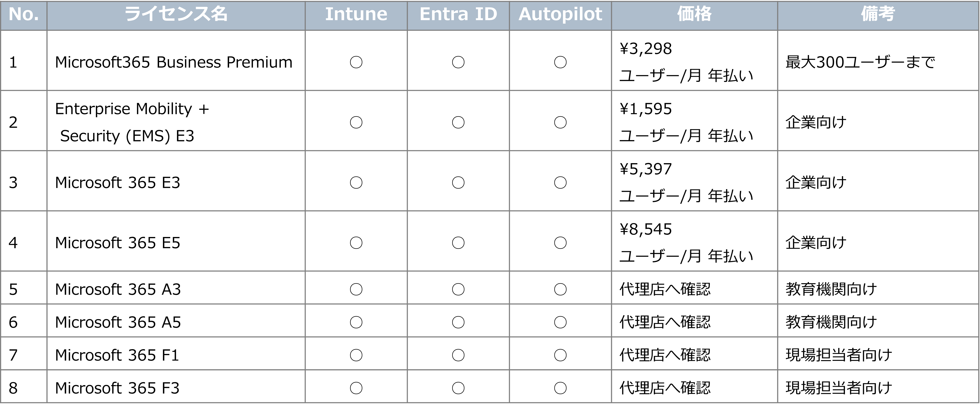Click the Autopilot circle for Microsoft 365 E3
The height and width of the screenshot is (408, 980).
(x=560, y=182)
